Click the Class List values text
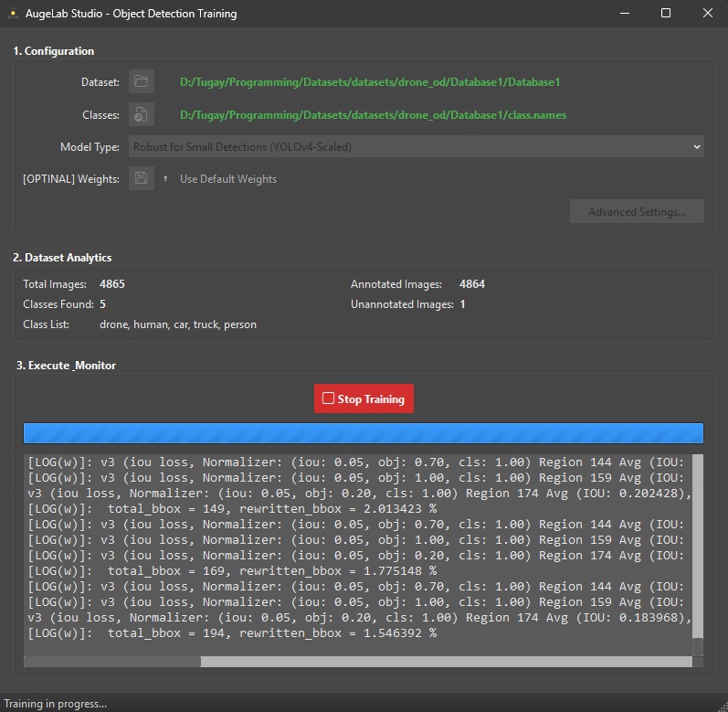This screenshot has height=712, width=728. click(177, 324)
